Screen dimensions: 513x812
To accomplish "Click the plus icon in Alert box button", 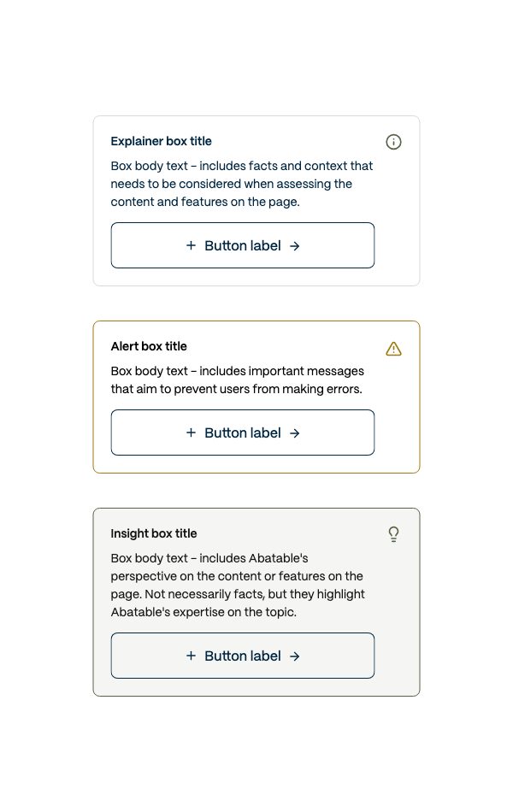I will coord(191,432).
